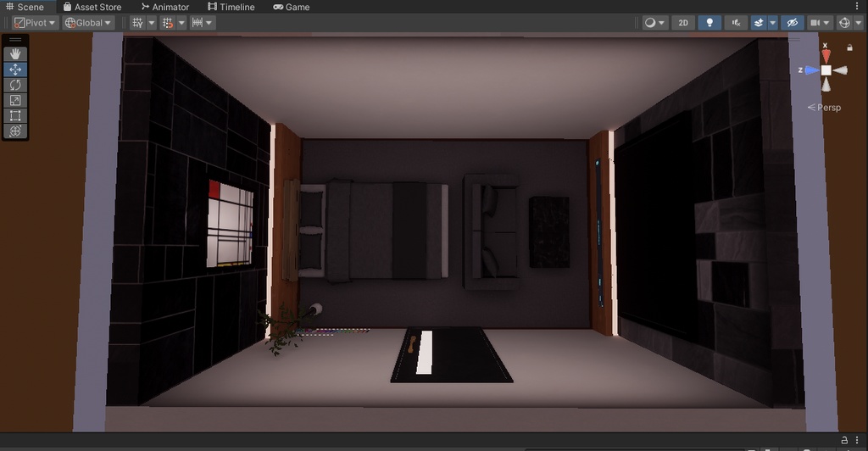Toggle scene effects (skybox, fog) icon

click(x=759, y=23)
